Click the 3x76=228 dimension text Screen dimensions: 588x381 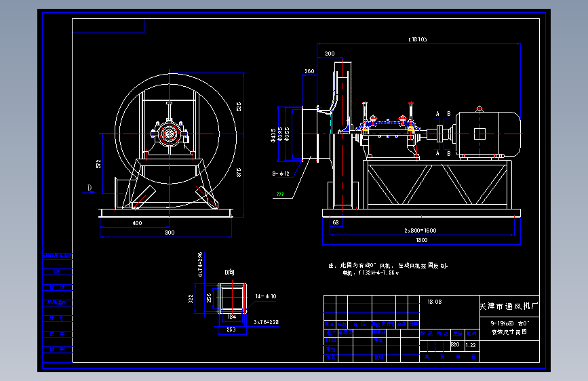(x=267, y=322)
